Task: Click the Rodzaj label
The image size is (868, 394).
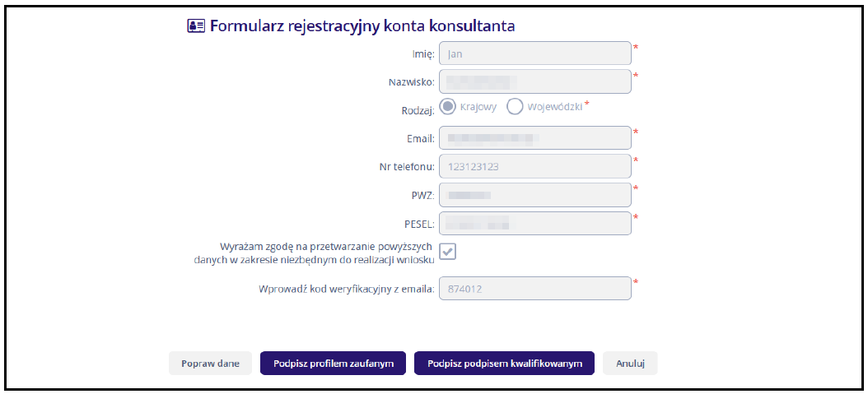Action: coord(416,110)
